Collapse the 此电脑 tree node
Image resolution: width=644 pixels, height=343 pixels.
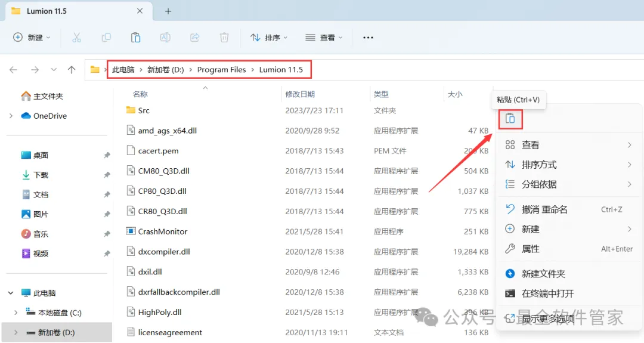coord(11,293)
